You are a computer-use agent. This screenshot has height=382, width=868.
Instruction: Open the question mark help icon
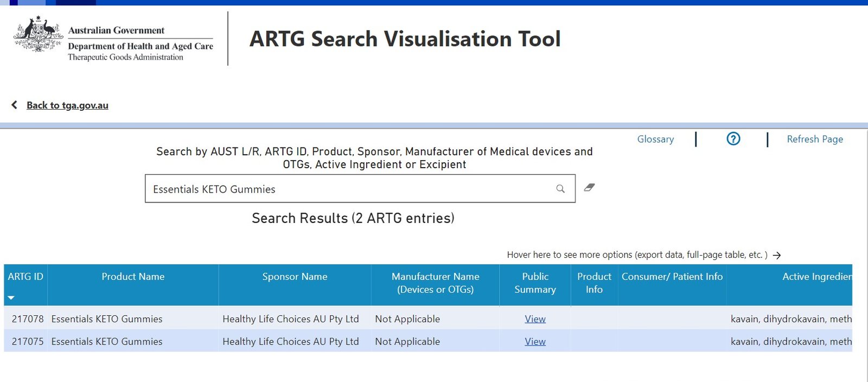(733, 139)
